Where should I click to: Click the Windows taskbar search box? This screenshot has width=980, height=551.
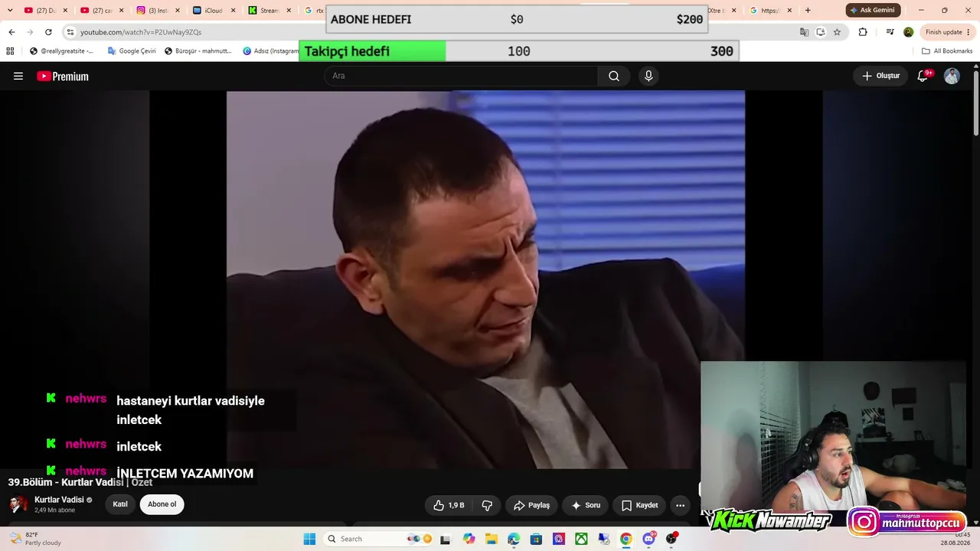(x=379, y=539)
